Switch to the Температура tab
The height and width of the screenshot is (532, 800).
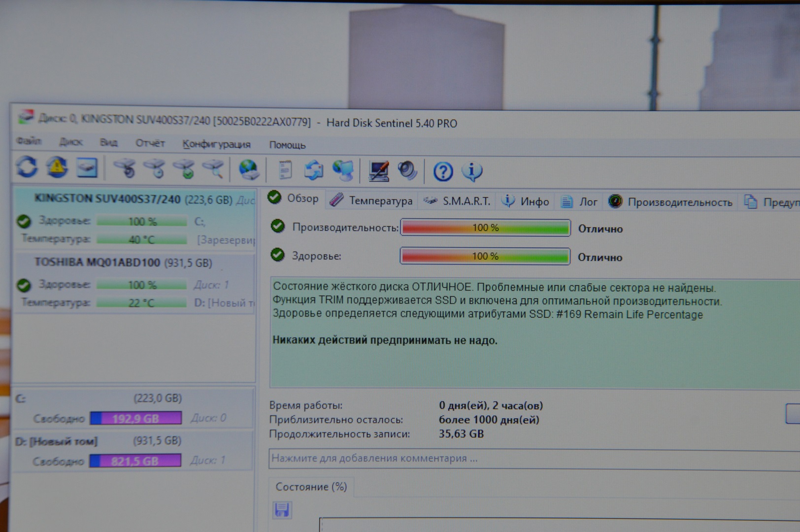pyautogui.click(x=372, y=200)
